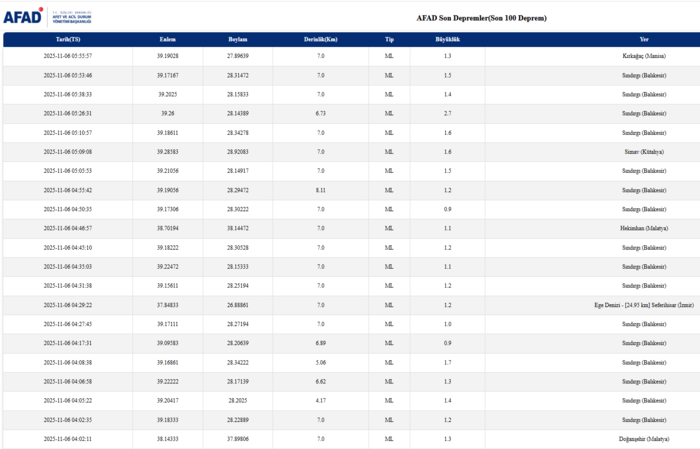Click the latitude 37.84833 cell
Image resolution: width=700 pixels, height=449 pixels.
point(167,305)
